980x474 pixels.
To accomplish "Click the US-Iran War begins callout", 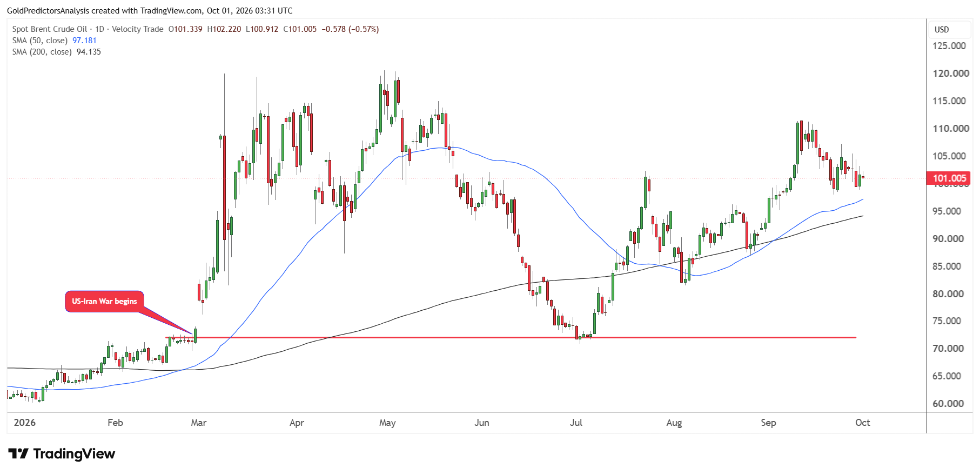I will (x=104, y=301).
